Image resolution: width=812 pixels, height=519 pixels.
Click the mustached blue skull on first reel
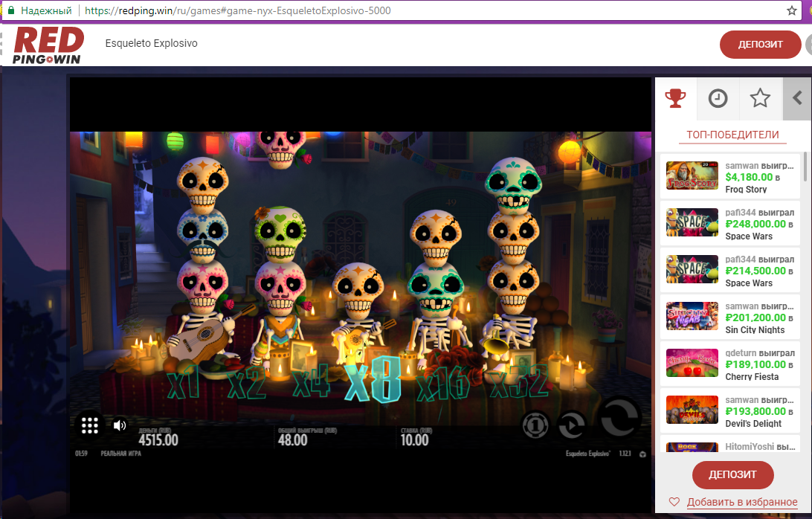click(x=202, y=236)
